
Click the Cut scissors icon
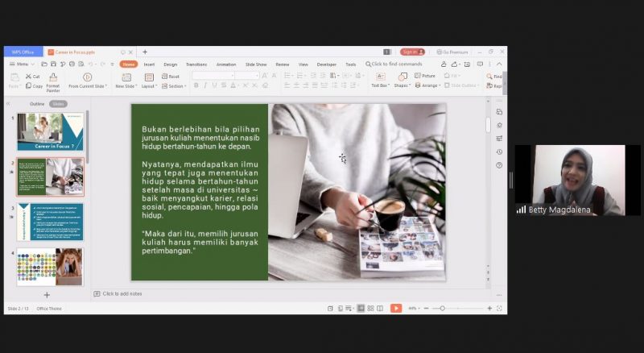click(x=28, y=76)
